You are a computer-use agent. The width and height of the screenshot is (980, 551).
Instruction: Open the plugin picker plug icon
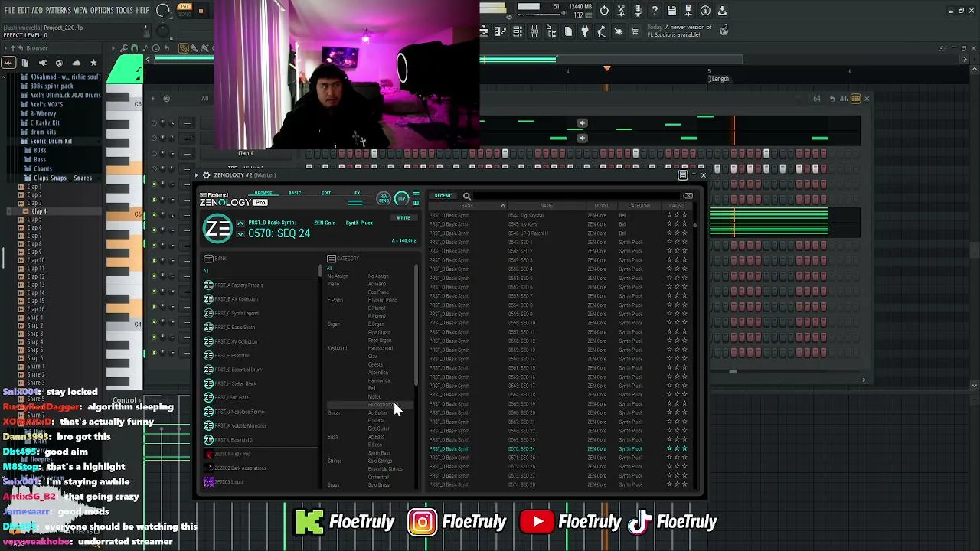coord(584,31)
